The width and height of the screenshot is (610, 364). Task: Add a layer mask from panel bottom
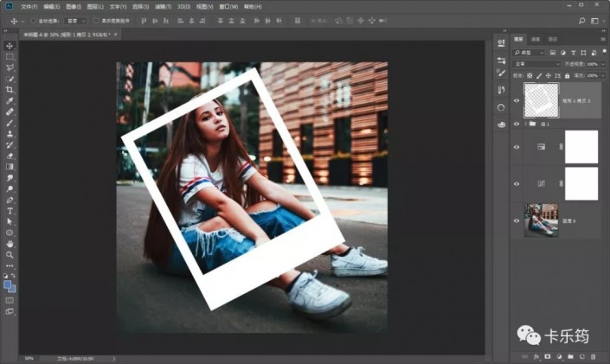(548, 356)
